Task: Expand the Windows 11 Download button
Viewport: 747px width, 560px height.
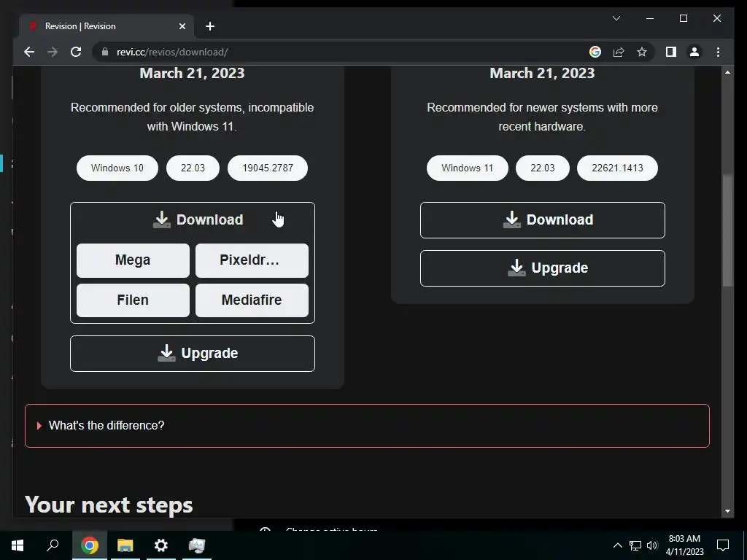Action: [x=542, y=220]
